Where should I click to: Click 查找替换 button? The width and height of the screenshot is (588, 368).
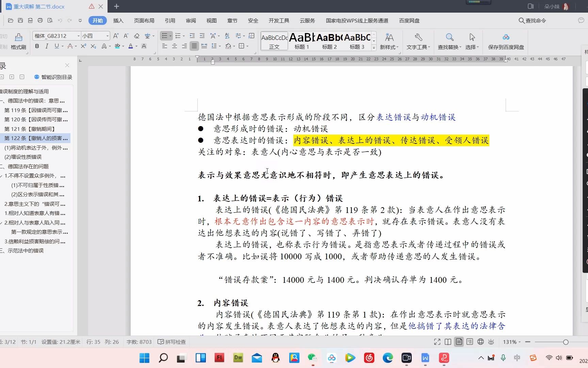(x=450, y=42)
